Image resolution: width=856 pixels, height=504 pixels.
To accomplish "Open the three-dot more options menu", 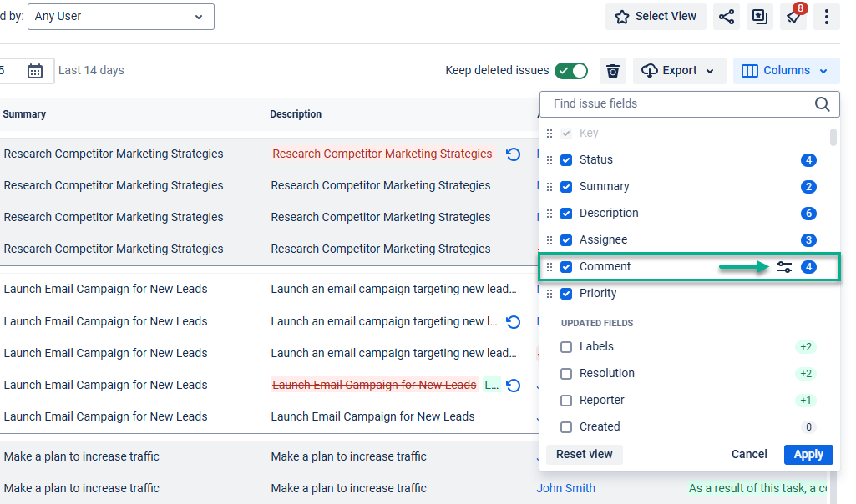I will (x=826, y=17).
